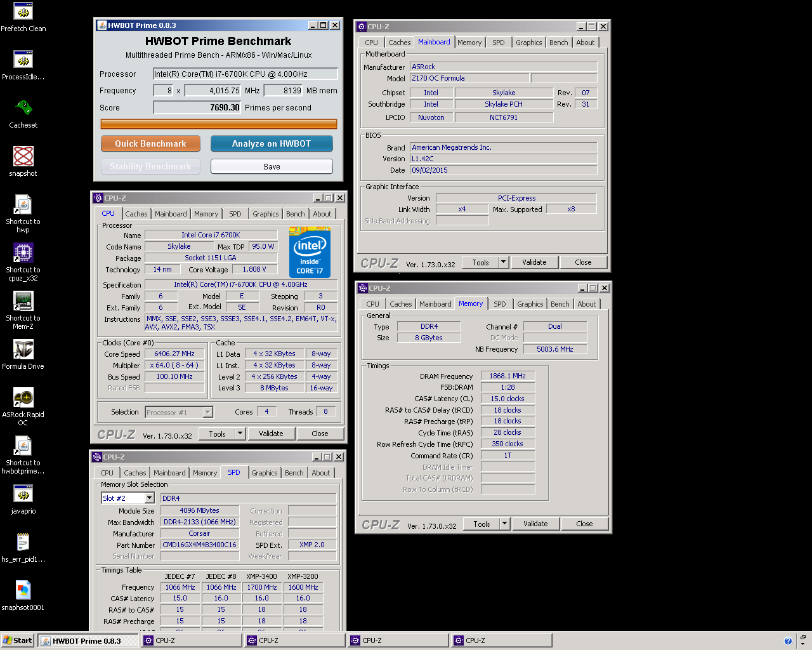
Task: Open Memory tab in the CPU tab window
Action: pyautogui.click(x=206, y=214)
